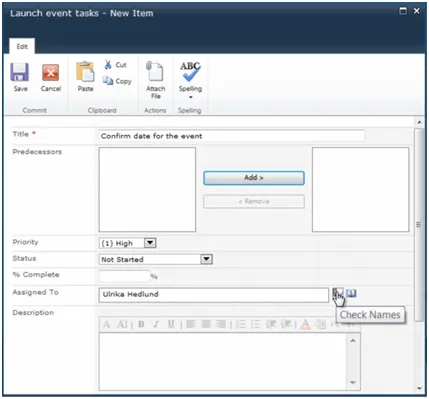The height and width of the screenshot is (399, 429).
Task: Click the < Remove button
Action: pyautogui.click(x=254, y=201)
